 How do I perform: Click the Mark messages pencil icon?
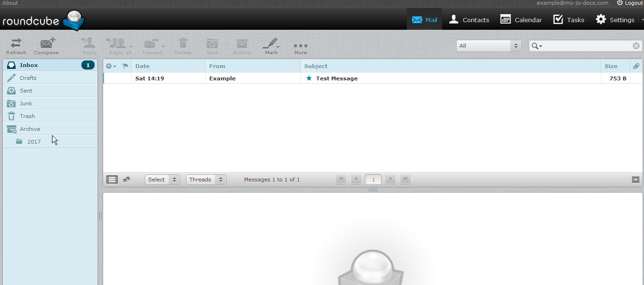271,43
